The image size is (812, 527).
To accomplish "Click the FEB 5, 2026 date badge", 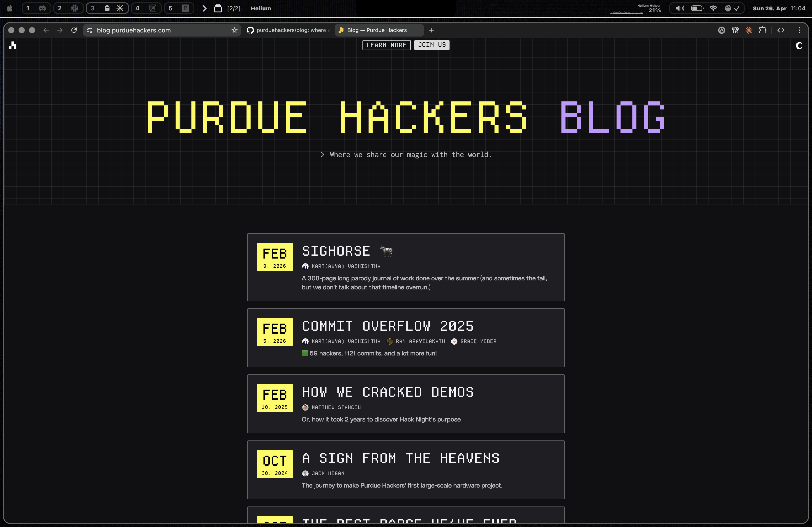I will [275, 332].
